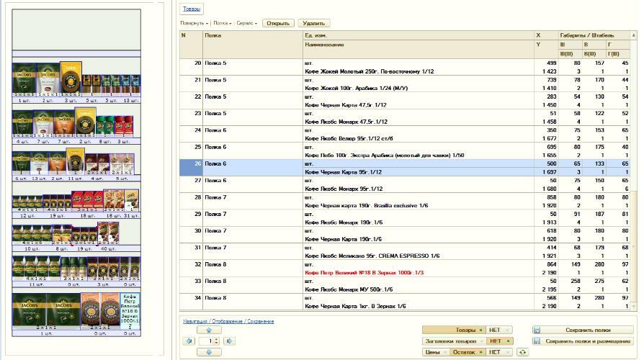Select row Кофе Якобс Монарх МУ 500г.1/6

point(405,286)
